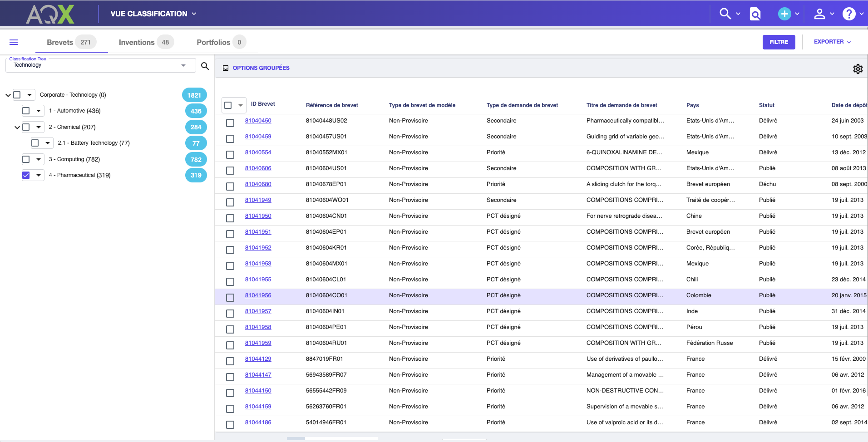The height and width of the screenshot is (442, 868).
Task: Open dropdown arrow beside Corporate - Technology checkbox
Action: coord(30,95)
